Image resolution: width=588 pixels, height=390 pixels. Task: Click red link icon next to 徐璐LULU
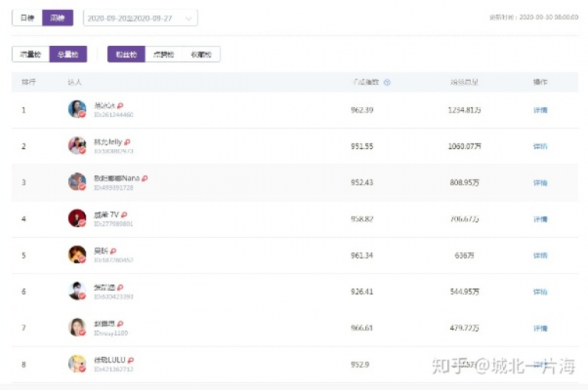[x=130, y=360]
